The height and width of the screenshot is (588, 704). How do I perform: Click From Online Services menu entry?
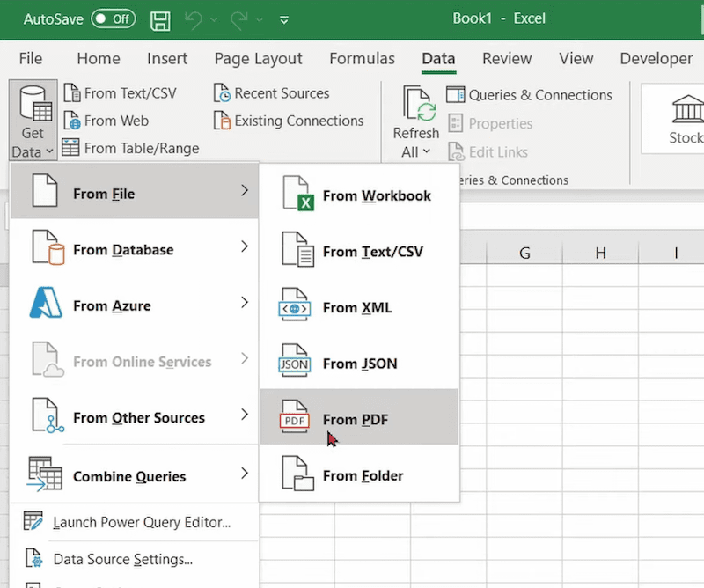click(135, 359)
